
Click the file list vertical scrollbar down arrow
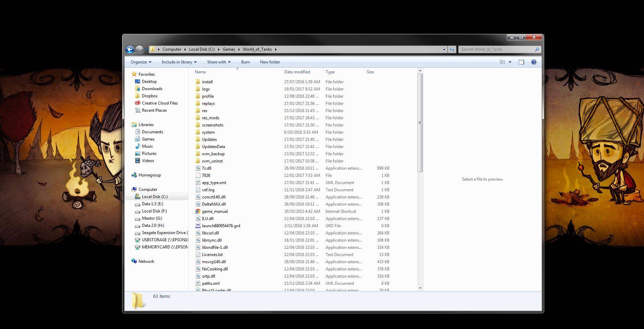point(420,288)
